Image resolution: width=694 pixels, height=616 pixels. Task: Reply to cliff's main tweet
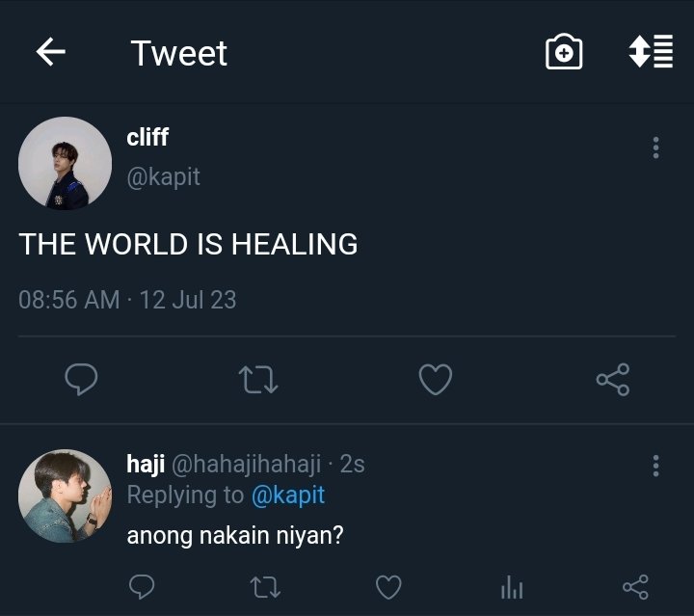tap(81, 379)
